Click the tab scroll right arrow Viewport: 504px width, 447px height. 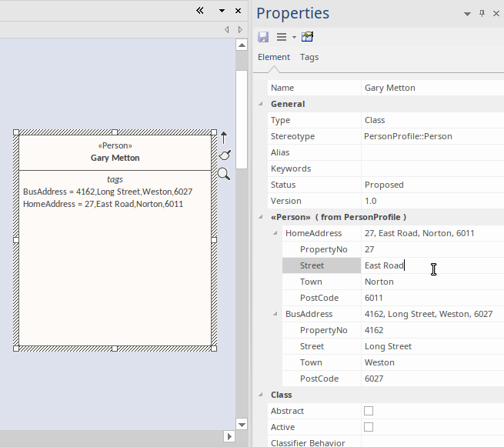click(240, 29)
